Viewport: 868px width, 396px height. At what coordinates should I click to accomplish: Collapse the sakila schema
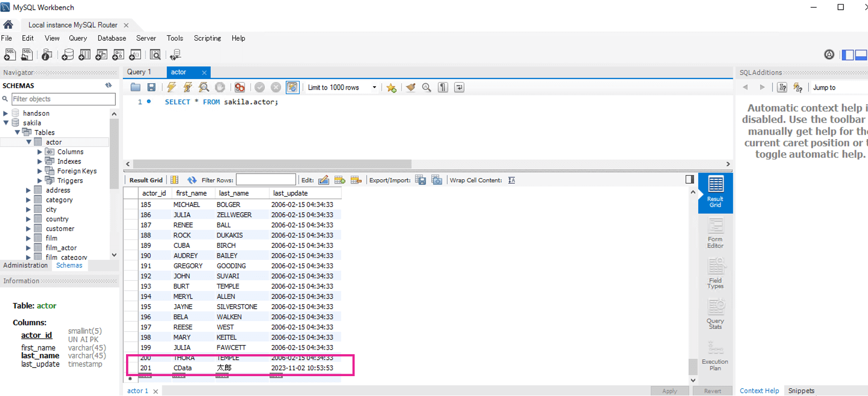(6, 123)
